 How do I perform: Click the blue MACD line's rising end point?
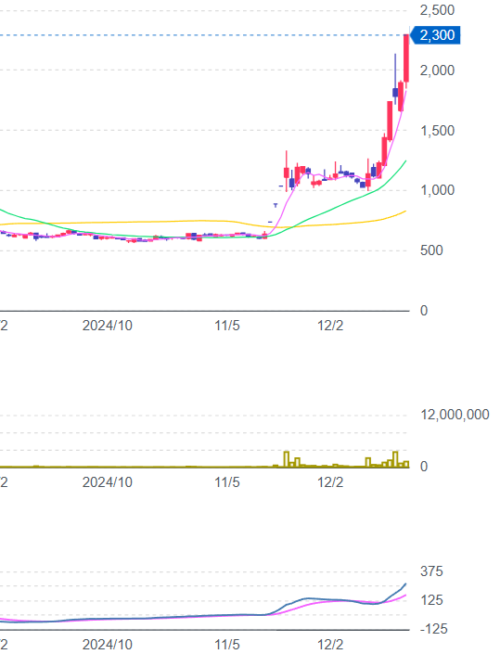click(405, 584)
